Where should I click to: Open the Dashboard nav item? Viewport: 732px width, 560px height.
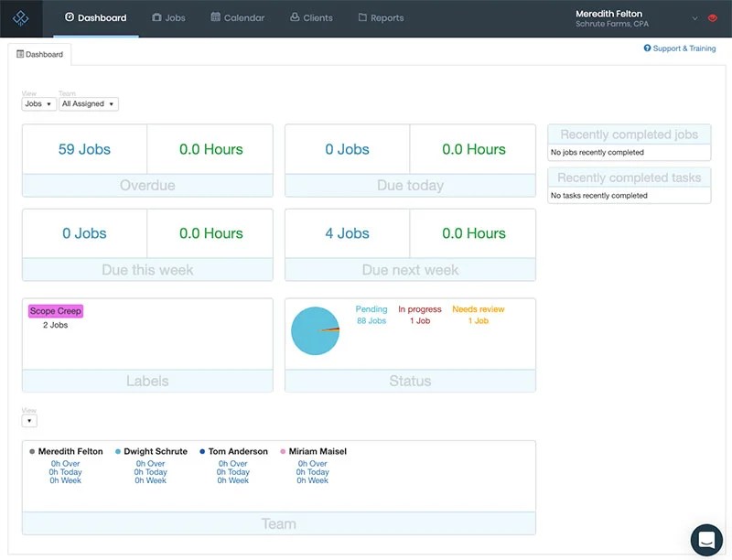[x=96, y=17]
